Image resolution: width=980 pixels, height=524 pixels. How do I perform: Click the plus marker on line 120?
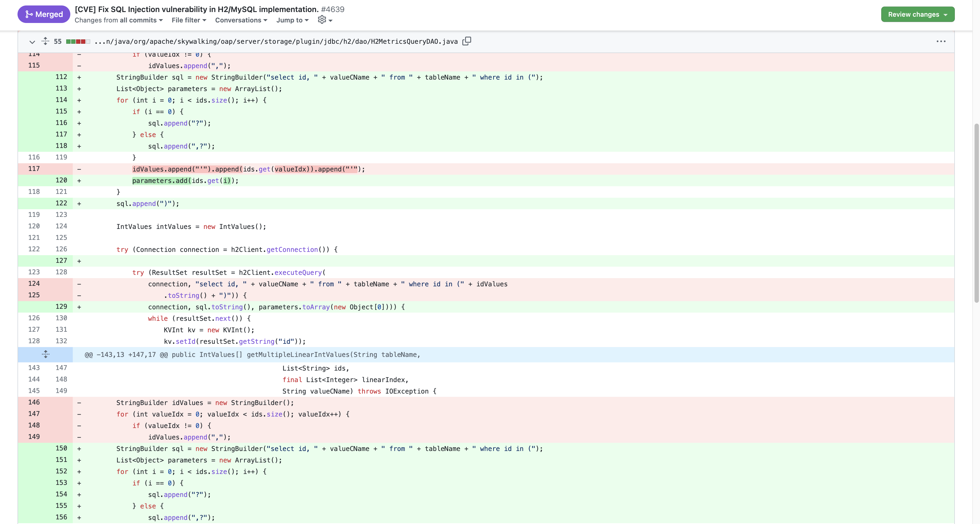point(79,181)
